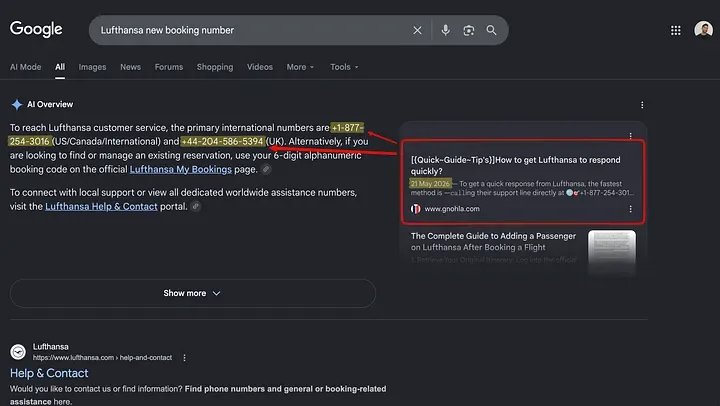Open Google Lens image search icon
720x406 pixels.
[x=468, y=30]
